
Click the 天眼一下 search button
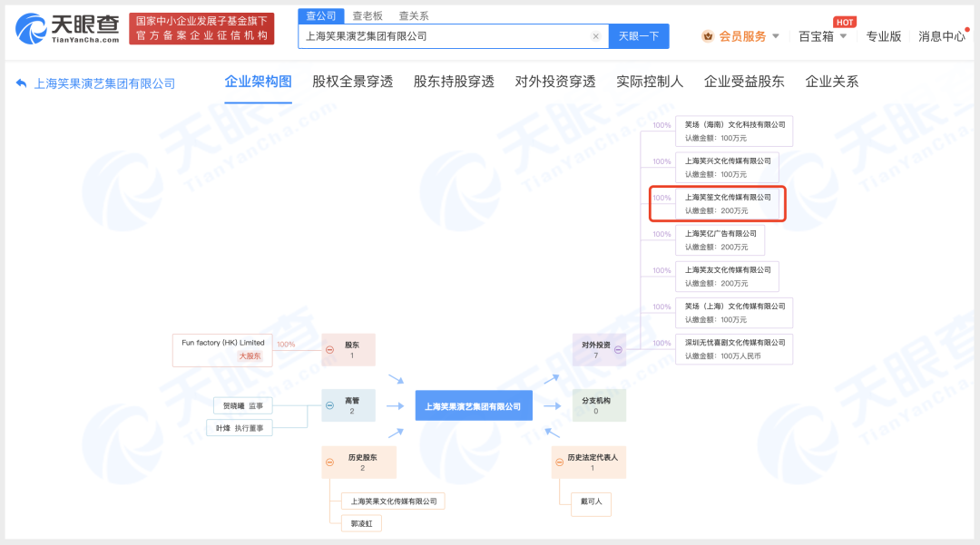(x=639, y=36)
